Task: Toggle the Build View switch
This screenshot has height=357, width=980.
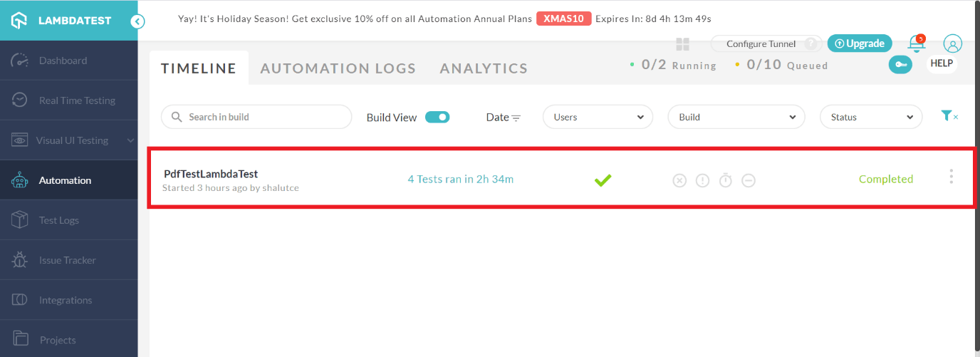Action: 437,117
